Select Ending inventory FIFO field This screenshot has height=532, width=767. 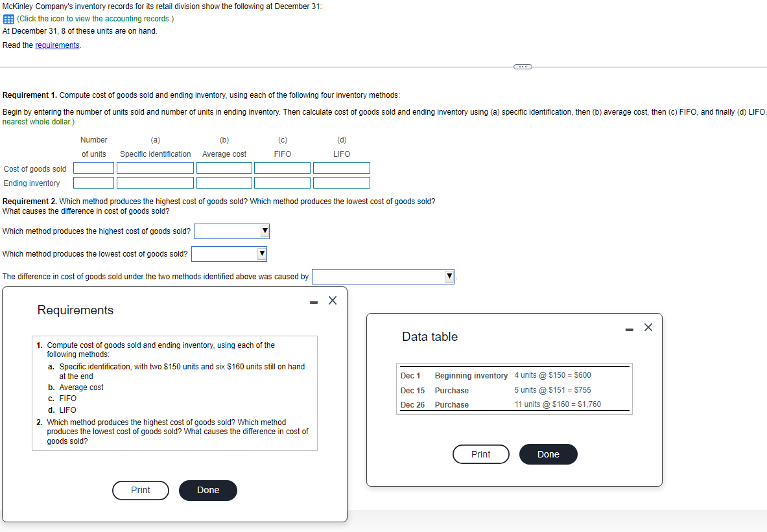pos(282,183)
